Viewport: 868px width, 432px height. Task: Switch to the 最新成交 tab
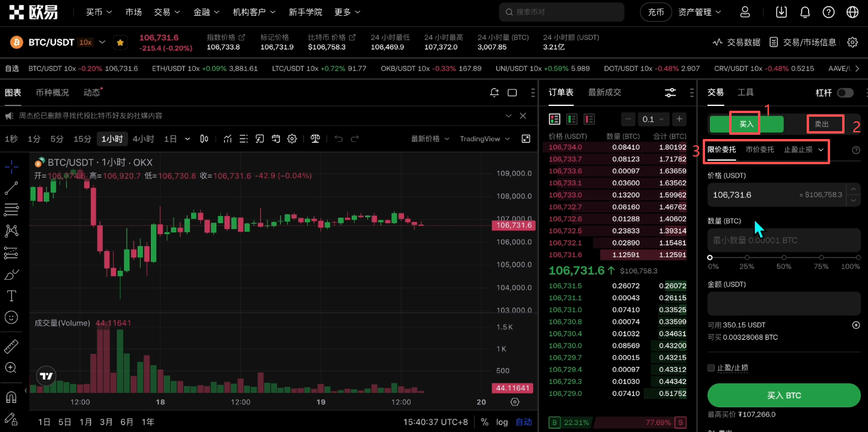604,93
